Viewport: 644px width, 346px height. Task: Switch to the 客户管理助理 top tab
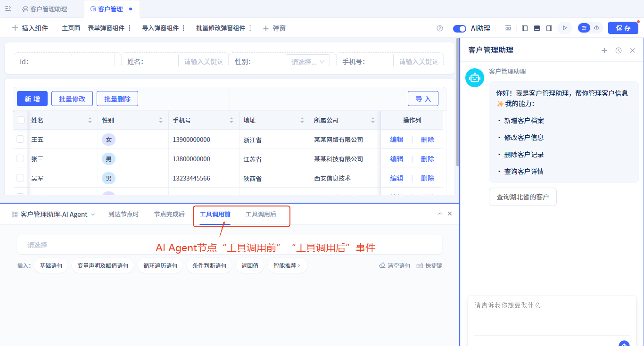click(x=45, y=9)
